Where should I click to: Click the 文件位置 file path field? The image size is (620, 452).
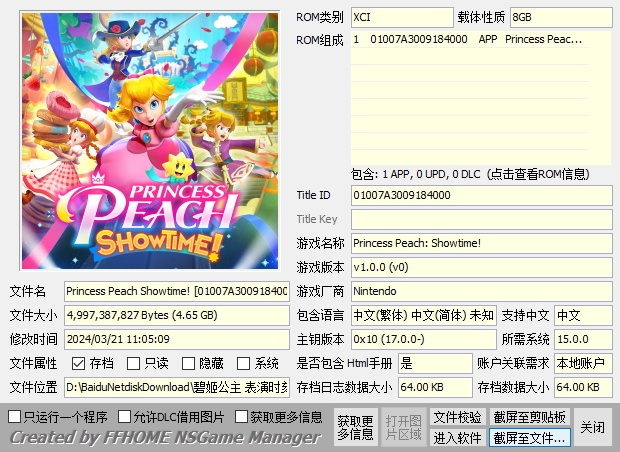pyautogui.click(x=177, y=387)
